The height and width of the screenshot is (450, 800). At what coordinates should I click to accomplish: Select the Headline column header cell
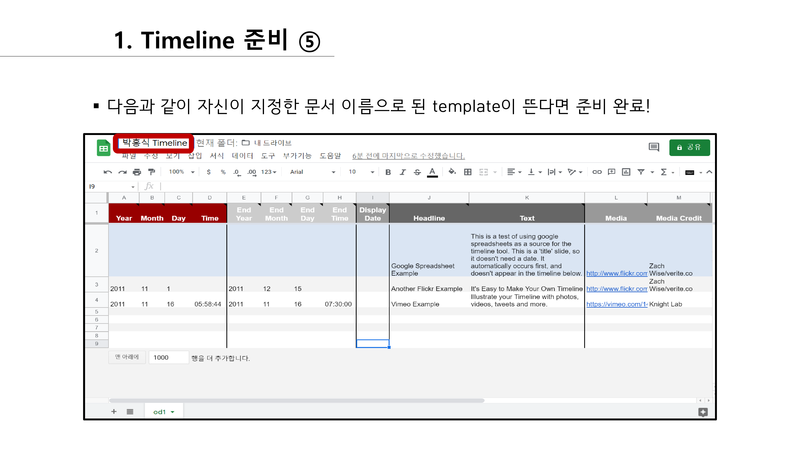429,213
